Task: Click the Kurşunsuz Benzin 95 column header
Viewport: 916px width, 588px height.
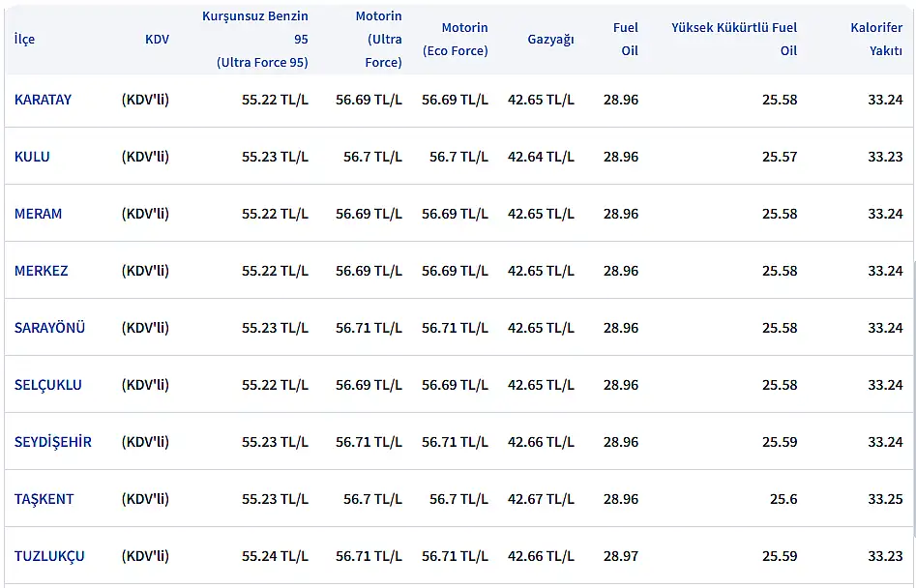Action: (255, 40)
